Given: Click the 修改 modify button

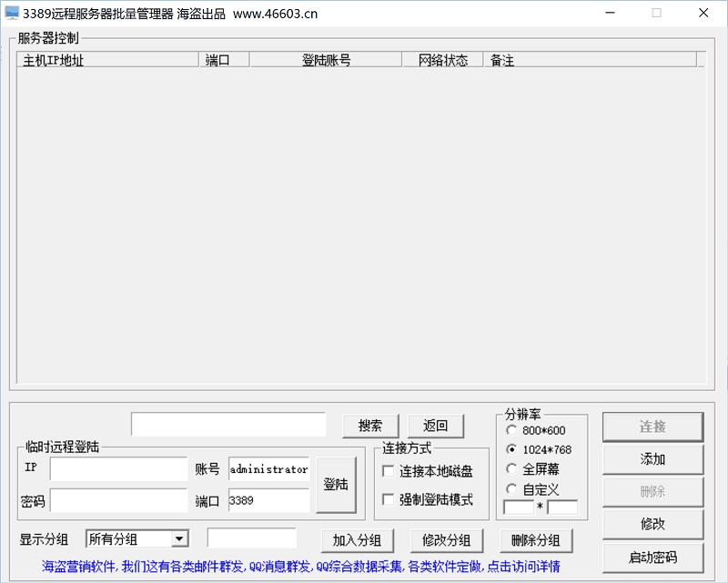Looking at the screenshot, I should click(652, 525).
